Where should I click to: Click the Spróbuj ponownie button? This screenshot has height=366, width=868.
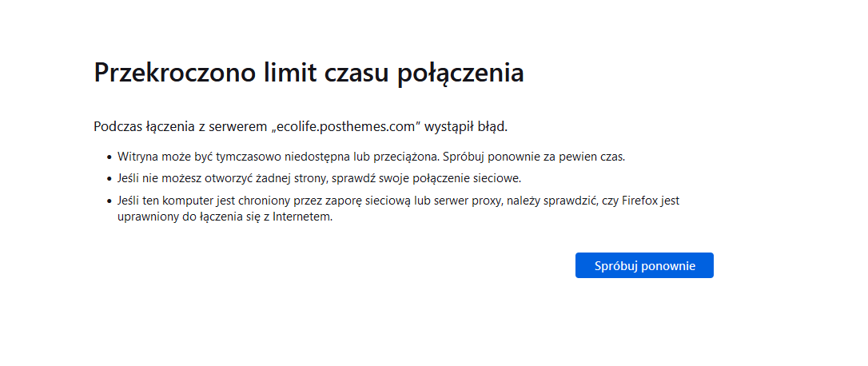click(x=644, y=265)
